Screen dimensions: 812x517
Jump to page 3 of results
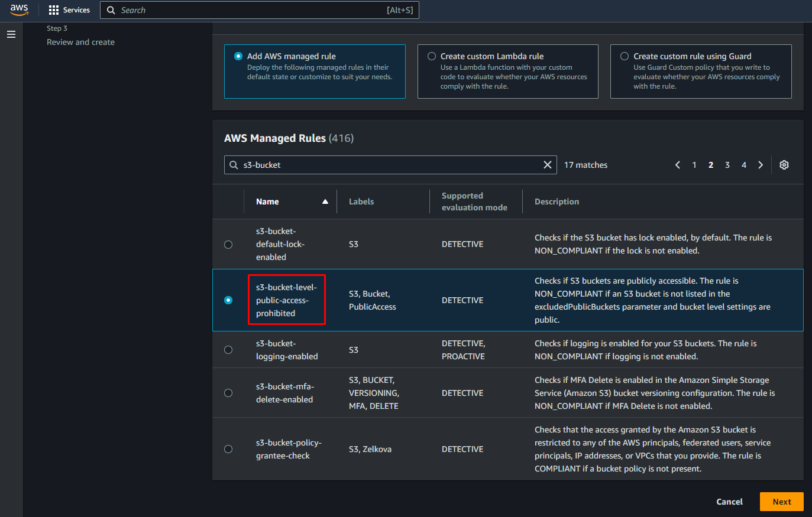[727, 165]
